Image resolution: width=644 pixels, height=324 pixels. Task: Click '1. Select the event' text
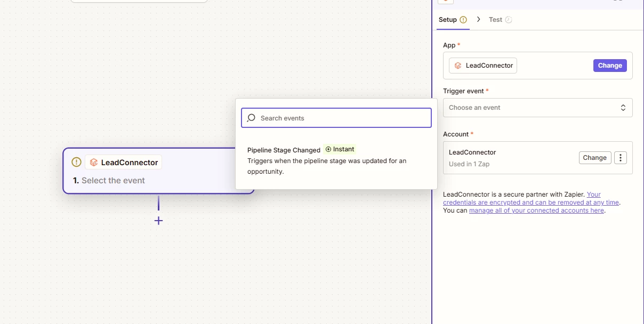pos(109,181)
